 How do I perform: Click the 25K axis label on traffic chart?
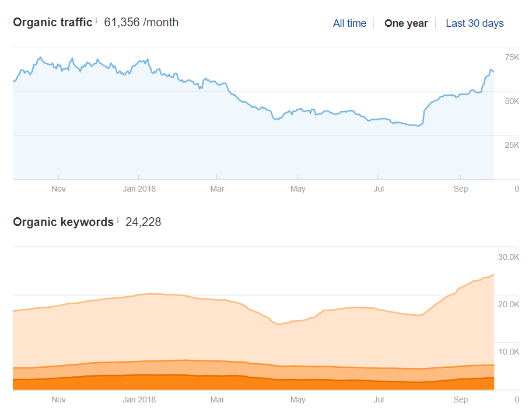[512, 145]
